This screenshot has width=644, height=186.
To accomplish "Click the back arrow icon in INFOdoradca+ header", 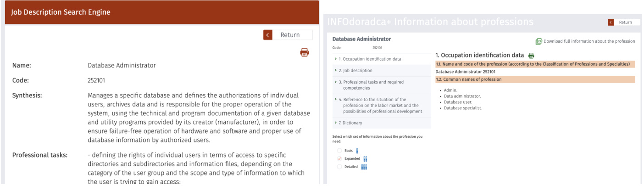I will click(611, 23).
